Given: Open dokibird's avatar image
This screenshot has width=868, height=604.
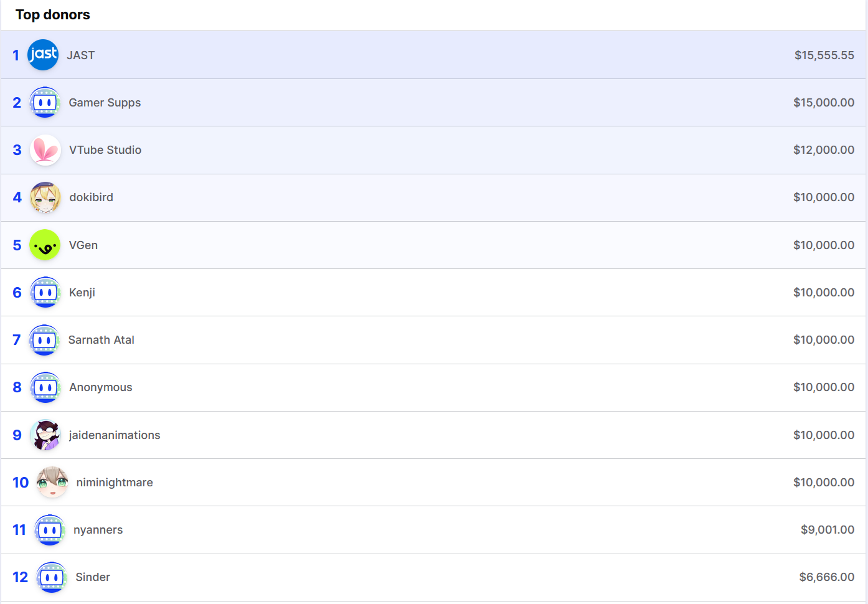Looking at the screenshot, I should pos(45,197).
